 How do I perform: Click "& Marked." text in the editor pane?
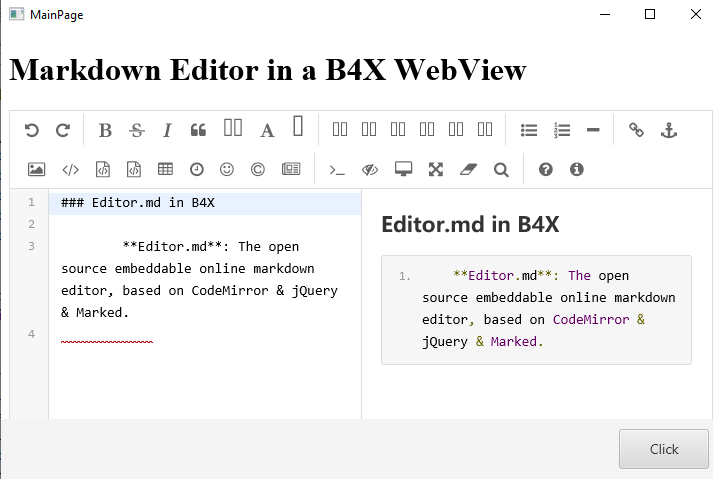(x=95, y=313)
